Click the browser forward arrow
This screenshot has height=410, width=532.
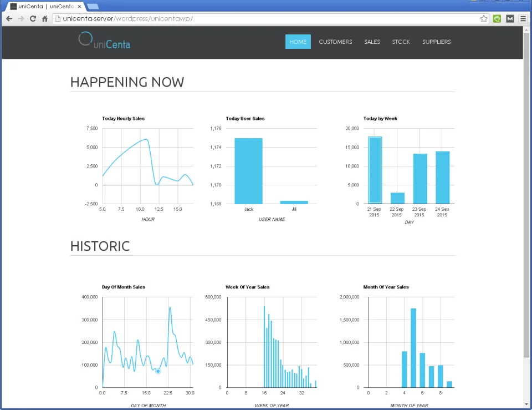tap(21, 19)
